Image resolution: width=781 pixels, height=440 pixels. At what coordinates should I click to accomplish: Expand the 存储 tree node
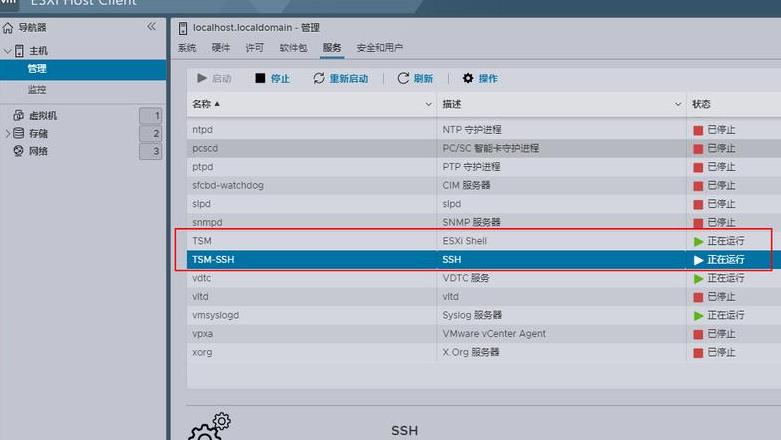click(7, 134)
